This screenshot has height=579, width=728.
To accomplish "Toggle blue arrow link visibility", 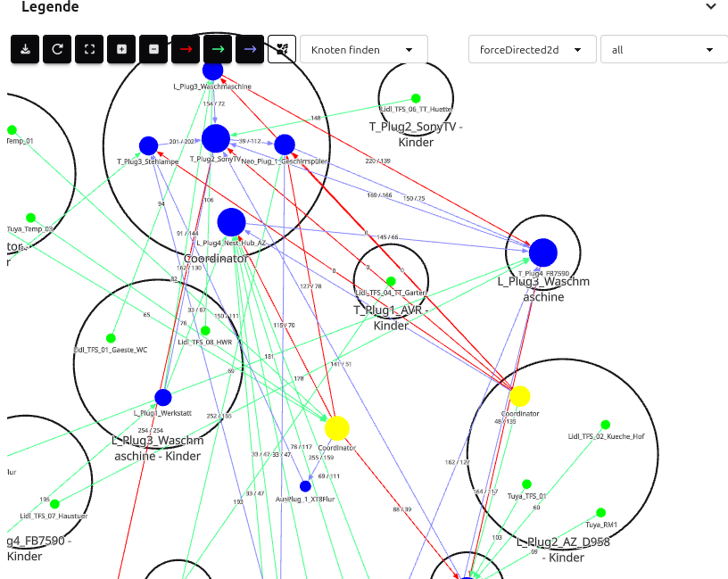I will click(x=250, y=50).
